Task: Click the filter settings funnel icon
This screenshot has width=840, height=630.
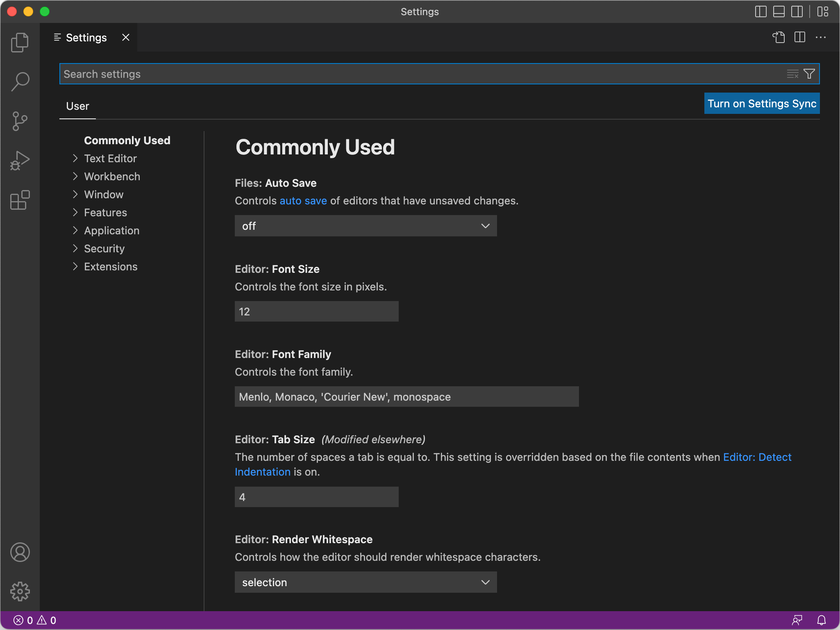Action: coord(809,74)
